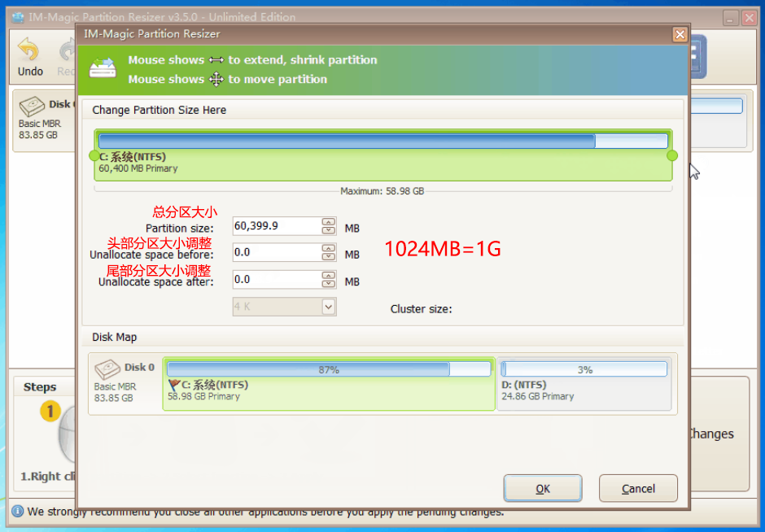Increase Unallocate space after value
Viewport: 765px width, 532px height.
[329, 276]
